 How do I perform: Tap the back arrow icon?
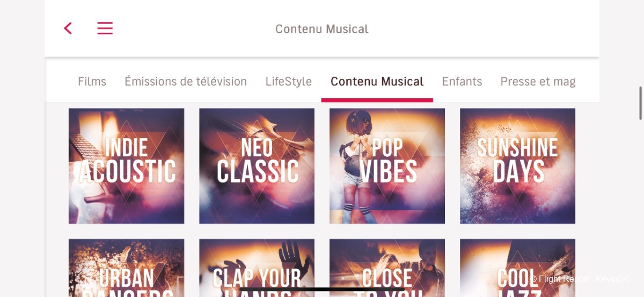click(68, 28)
